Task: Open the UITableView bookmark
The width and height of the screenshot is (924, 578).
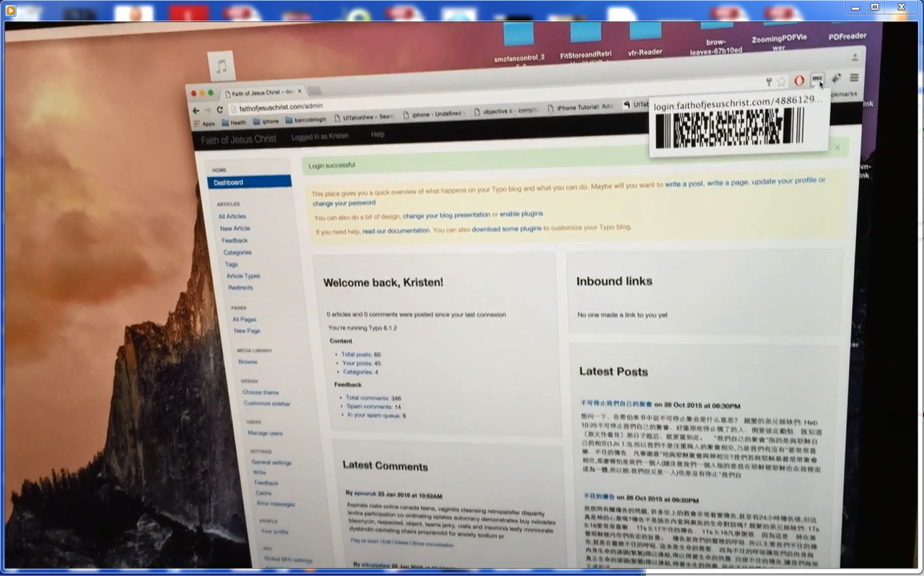Action: 365,116
